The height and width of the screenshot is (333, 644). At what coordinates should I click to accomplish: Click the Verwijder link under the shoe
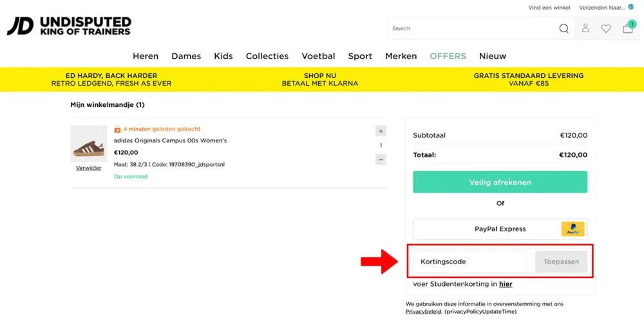[x=88, y=168]
